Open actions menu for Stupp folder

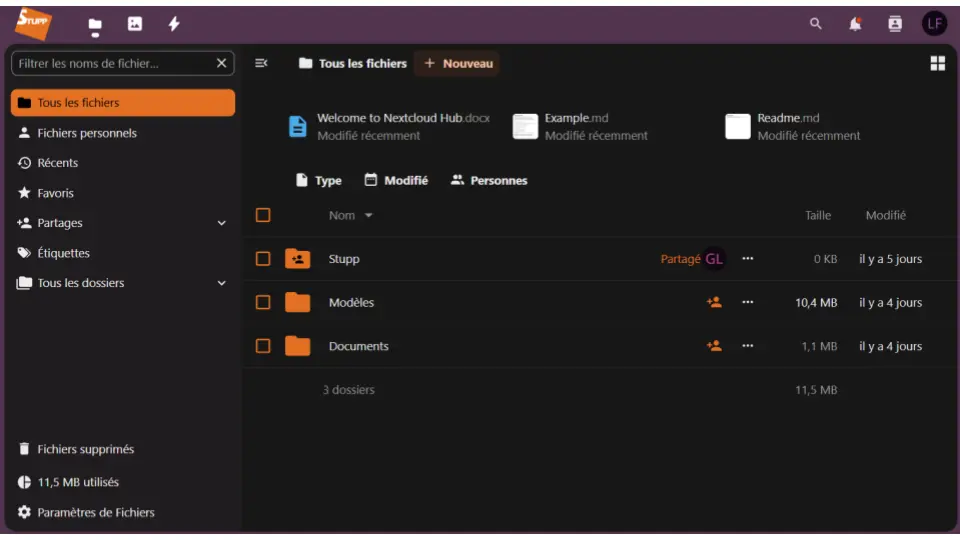748,259
